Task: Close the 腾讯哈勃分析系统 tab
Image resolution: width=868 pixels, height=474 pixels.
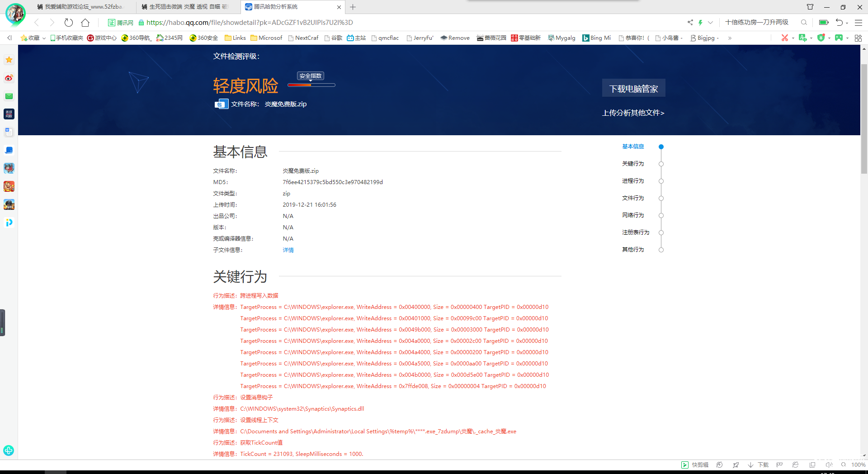Action: point(339,7)
